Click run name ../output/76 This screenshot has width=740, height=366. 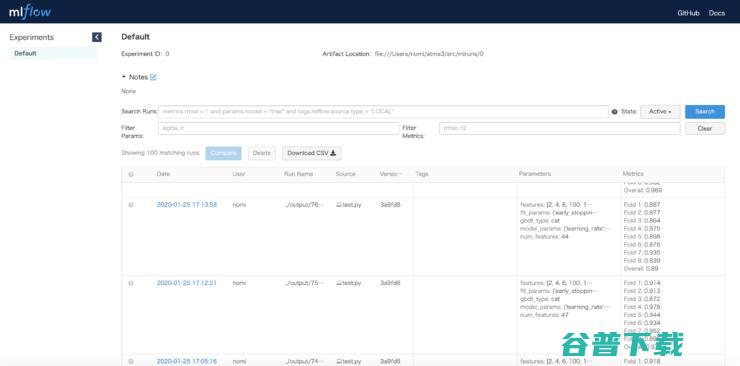[304, 205]
